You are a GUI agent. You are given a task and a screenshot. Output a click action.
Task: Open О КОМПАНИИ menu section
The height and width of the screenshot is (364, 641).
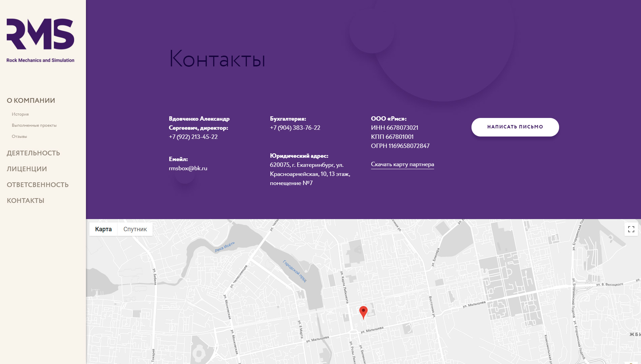(x=31, y=100)
